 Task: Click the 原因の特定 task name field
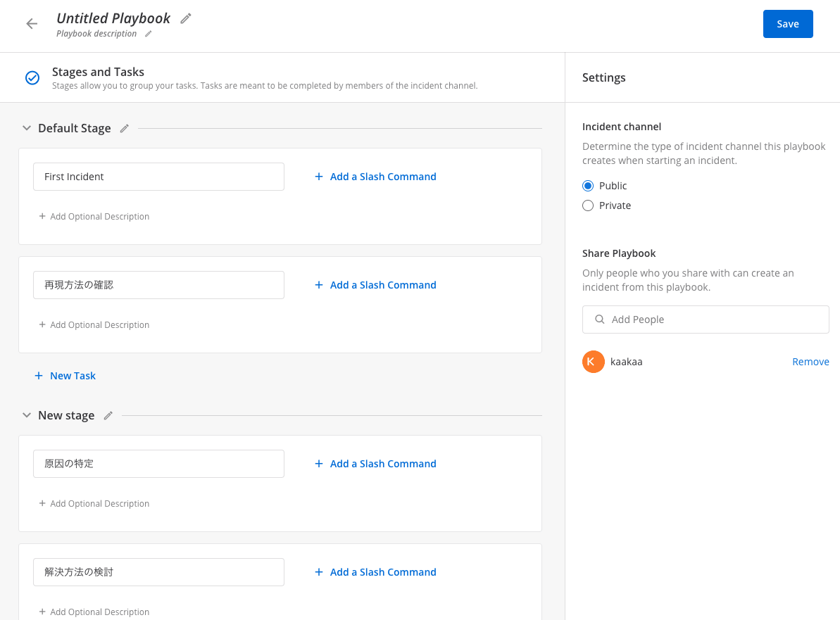point(158,464)
